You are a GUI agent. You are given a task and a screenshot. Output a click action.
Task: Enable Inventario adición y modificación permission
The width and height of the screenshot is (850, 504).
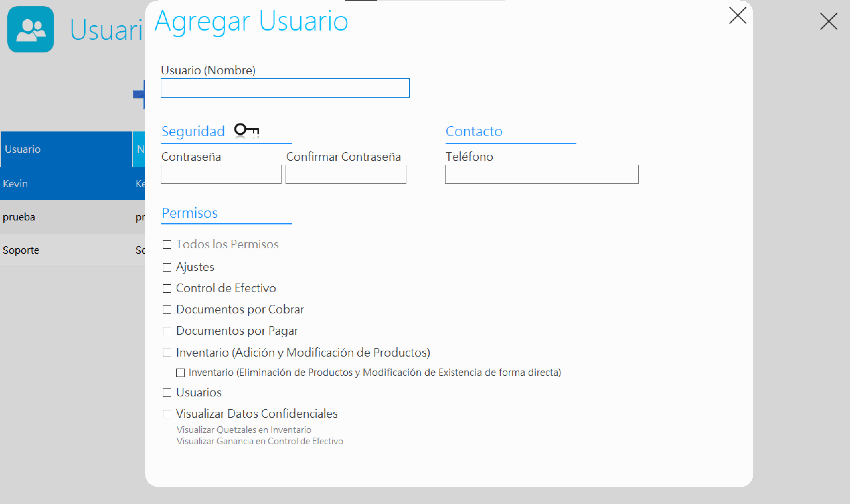(x=167, y=353)
